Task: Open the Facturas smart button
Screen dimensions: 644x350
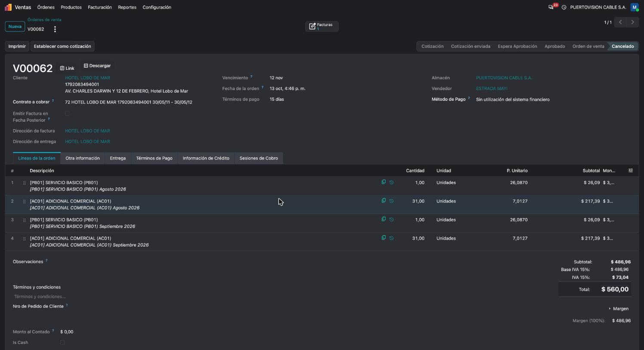Action: click(x=322, y=26)
